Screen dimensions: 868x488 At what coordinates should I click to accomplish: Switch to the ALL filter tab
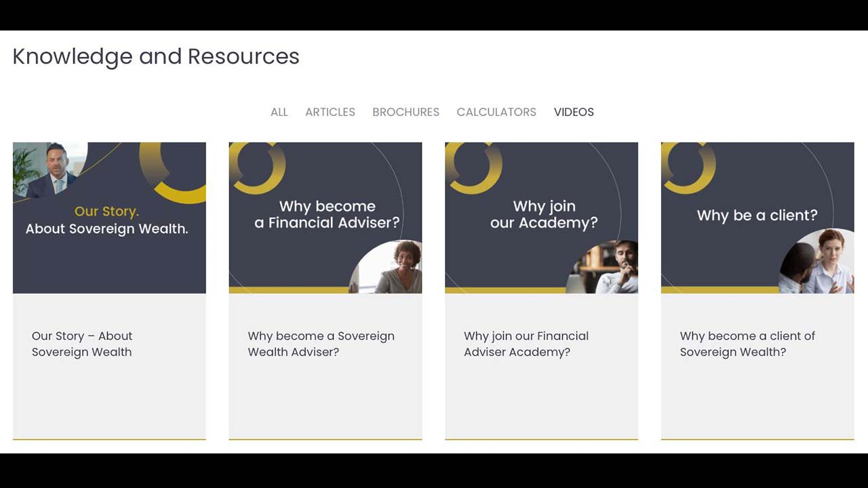pyautogui.click(x=279, y=113)
